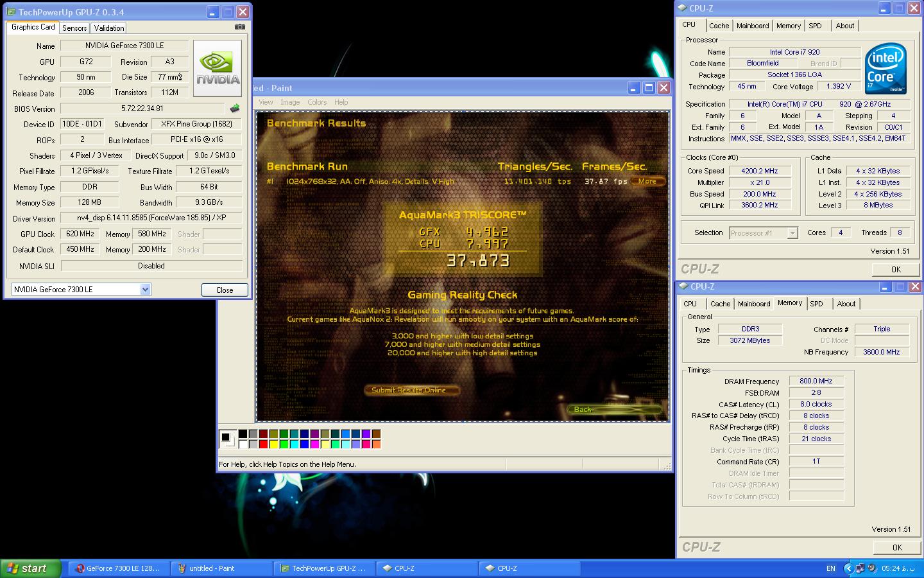Open the About tab in top CPU-Z window

click(845, 26)
